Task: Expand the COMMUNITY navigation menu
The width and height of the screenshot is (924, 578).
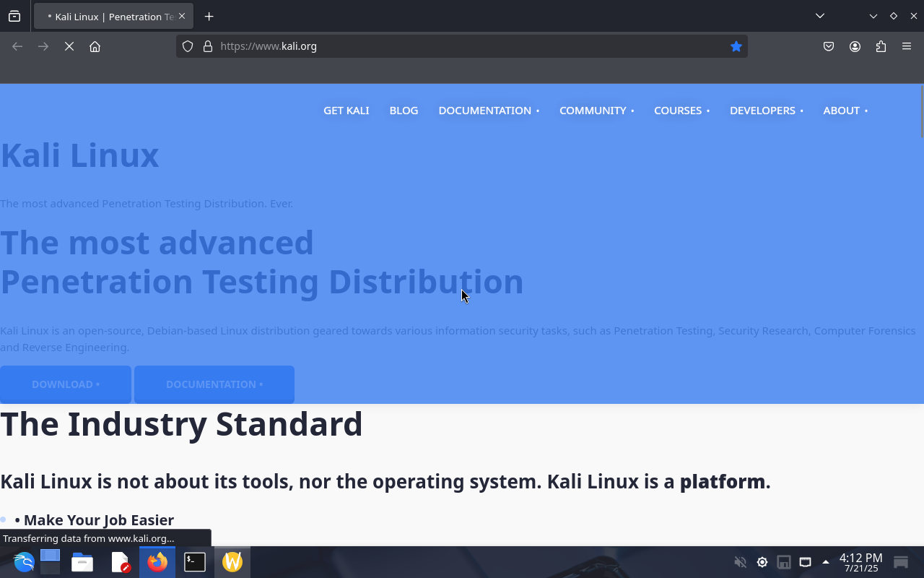Action: pyautogui.click(x=596, y=111)
